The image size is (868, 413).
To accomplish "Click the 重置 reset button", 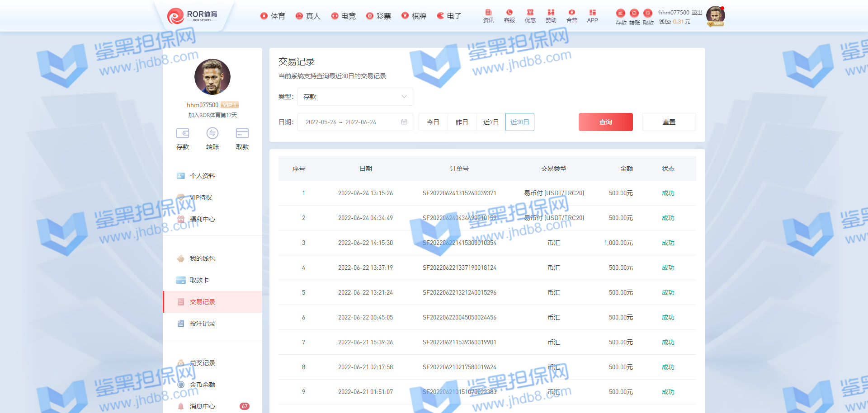I will (x=669, y=122).
